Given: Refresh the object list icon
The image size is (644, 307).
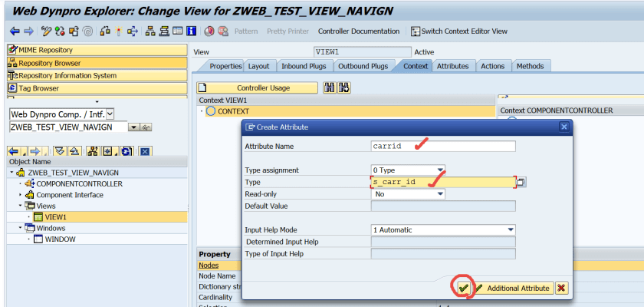Looking at the screenshot, I should point(127,152).
